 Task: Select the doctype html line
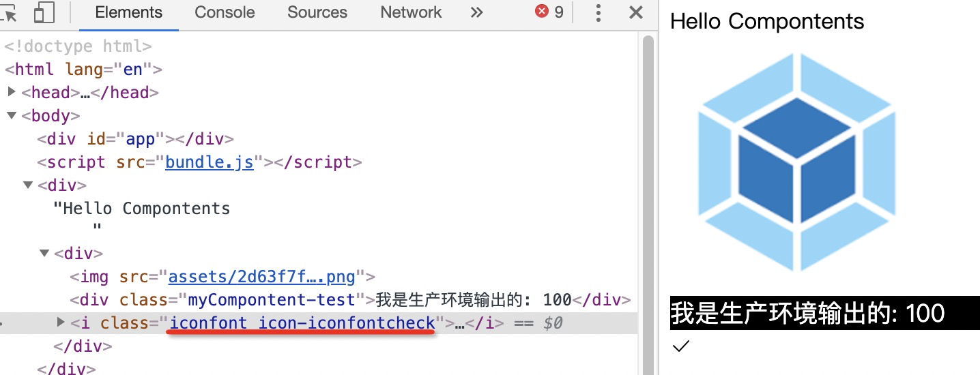pyautogui.click(x=78, y=46)
